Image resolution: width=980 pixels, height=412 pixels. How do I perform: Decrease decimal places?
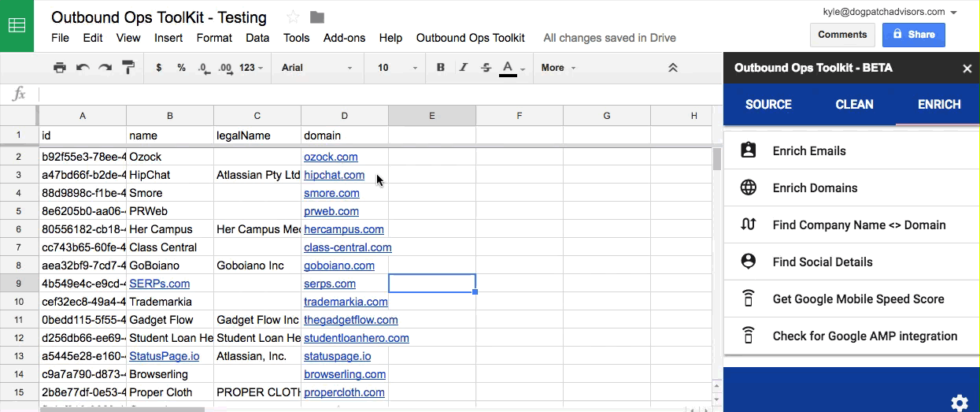[x=204, y=68]
